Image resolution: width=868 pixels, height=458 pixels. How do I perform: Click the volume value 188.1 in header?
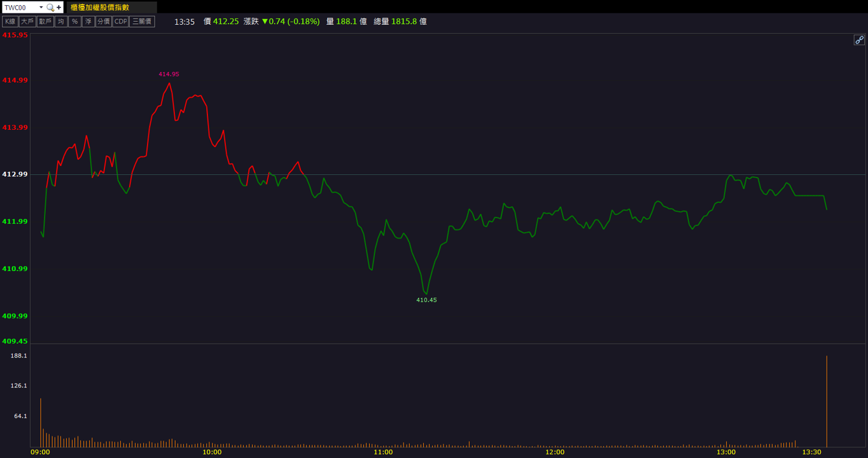click(x=347, y=22)
